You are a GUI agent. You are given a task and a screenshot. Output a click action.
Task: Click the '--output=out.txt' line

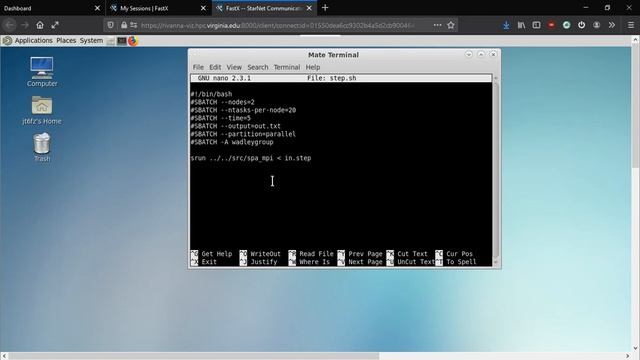point(236,126)
